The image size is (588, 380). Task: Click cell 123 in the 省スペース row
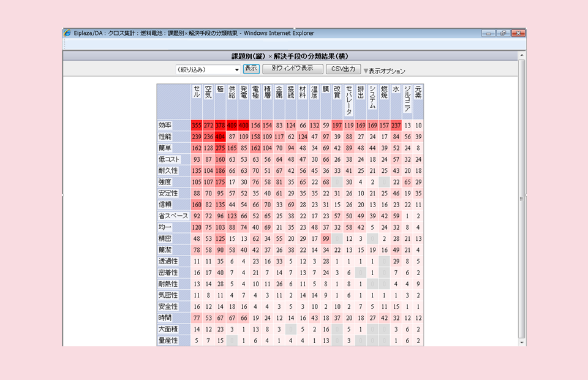[232, 216]
